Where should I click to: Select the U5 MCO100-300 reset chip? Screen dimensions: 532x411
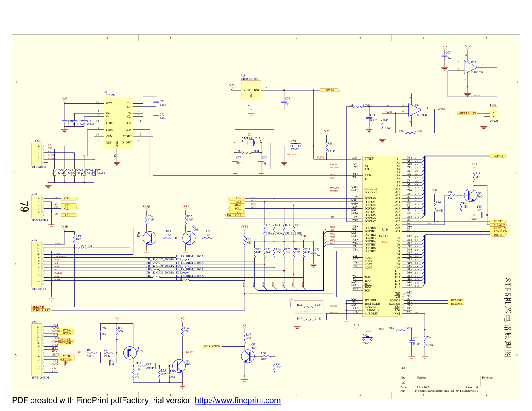(251, 93)
